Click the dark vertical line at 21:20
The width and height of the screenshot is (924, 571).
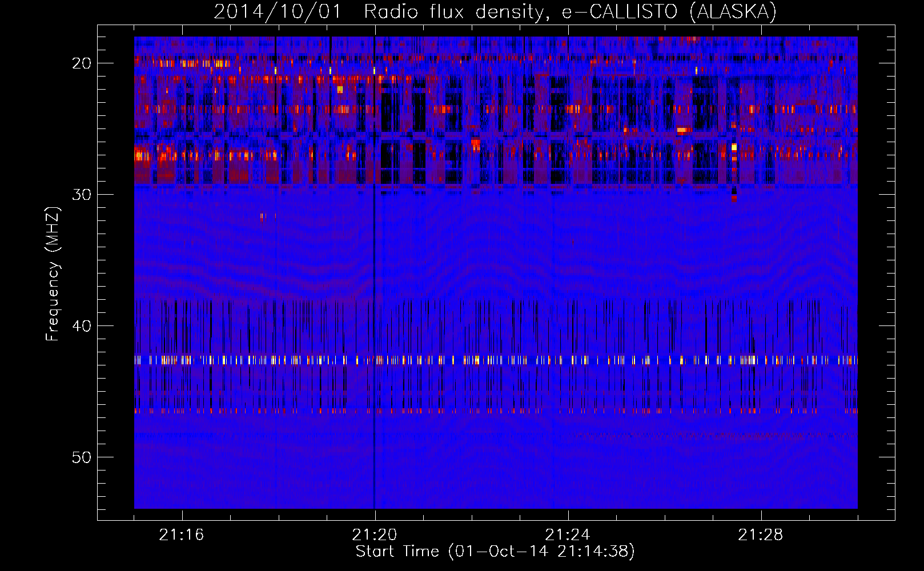click(x=374, y=272)
